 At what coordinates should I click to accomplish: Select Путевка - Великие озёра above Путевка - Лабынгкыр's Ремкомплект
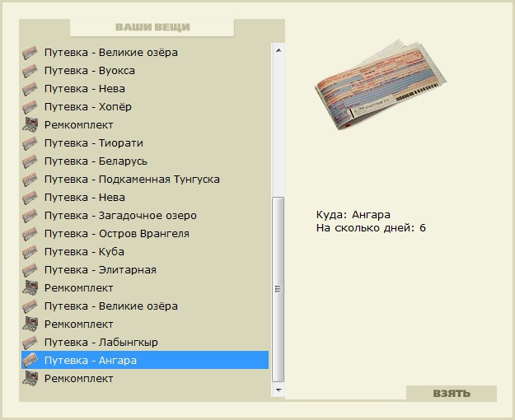tap(145, 306)
